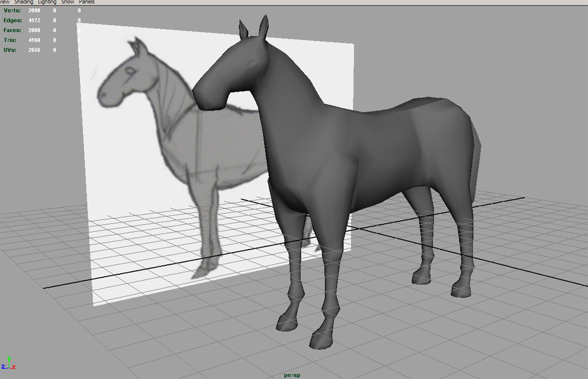Open the Panels menu
Image resolution: width=588 pixels, height=379 pixels.
(x=86, y=2)
